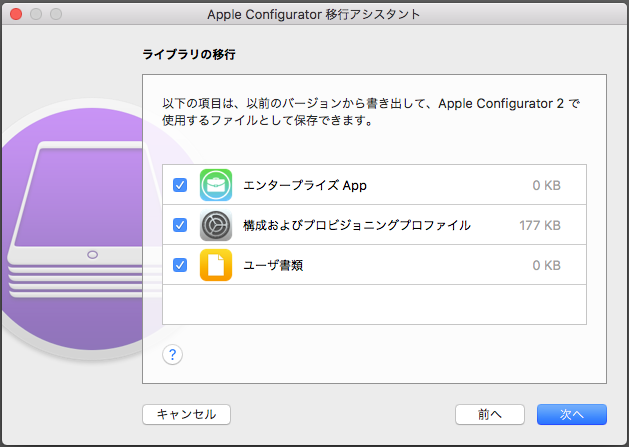This screenshot has width=629, height=447.
Task: Uncheck the 構成およびプロビジョニングプロファイル checkbox
Action: pos(180,225)
